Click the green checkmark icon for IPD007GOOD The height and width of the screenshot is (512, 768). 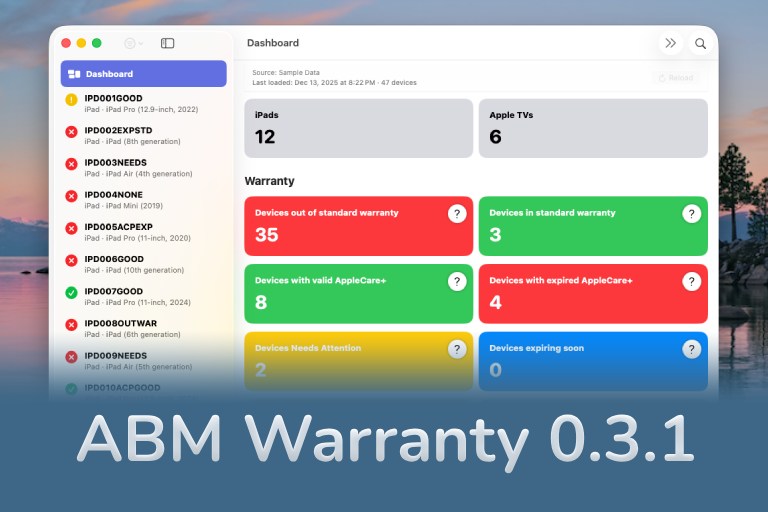coord(72,293)
